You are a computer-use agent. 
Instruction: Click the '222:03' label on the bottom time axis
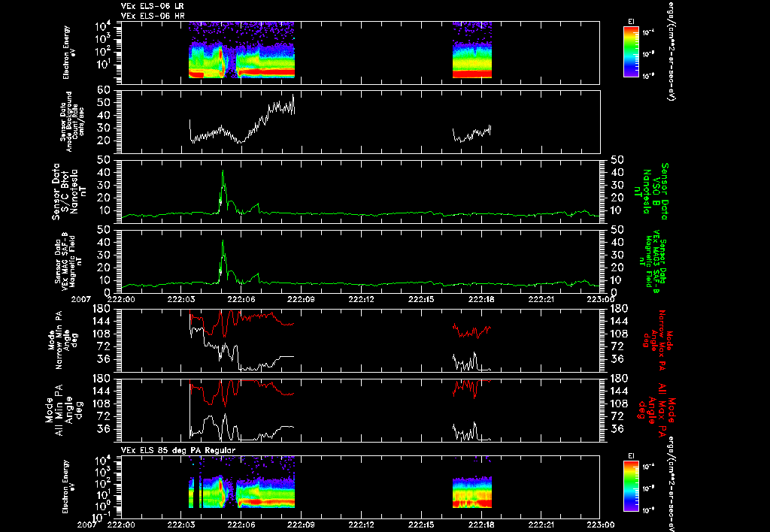181,524
